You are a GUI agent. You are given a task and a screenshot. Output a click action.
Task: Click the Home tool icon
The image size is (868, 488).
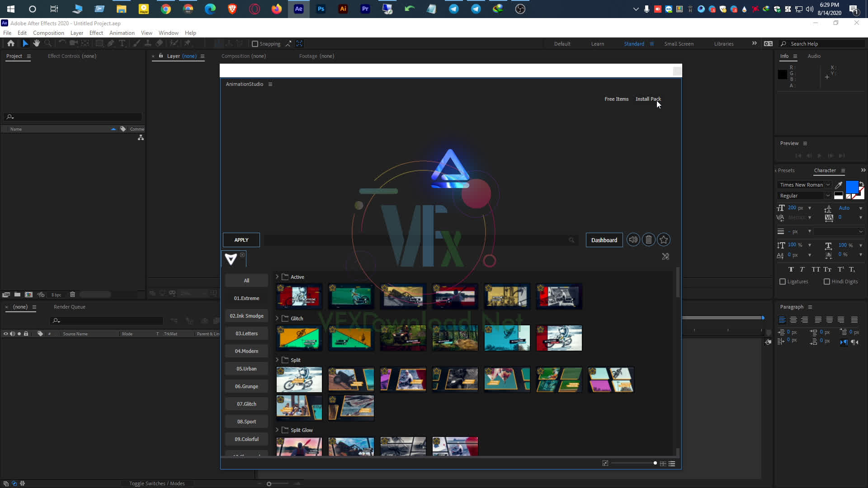(x=10, y=43)
